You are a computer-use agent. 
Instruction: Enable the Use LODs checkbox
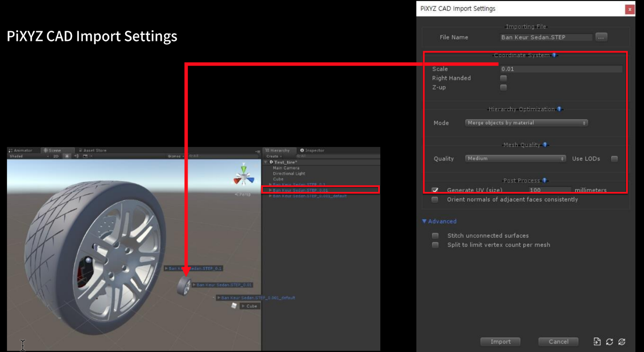(614, 159)
